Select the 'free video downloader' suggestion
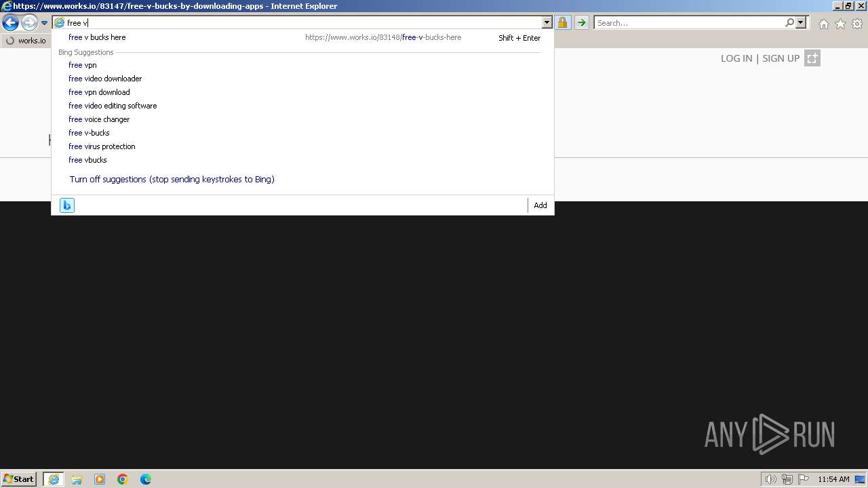Image resolution: width=868 pixels, height=488 pixels. 105,79
